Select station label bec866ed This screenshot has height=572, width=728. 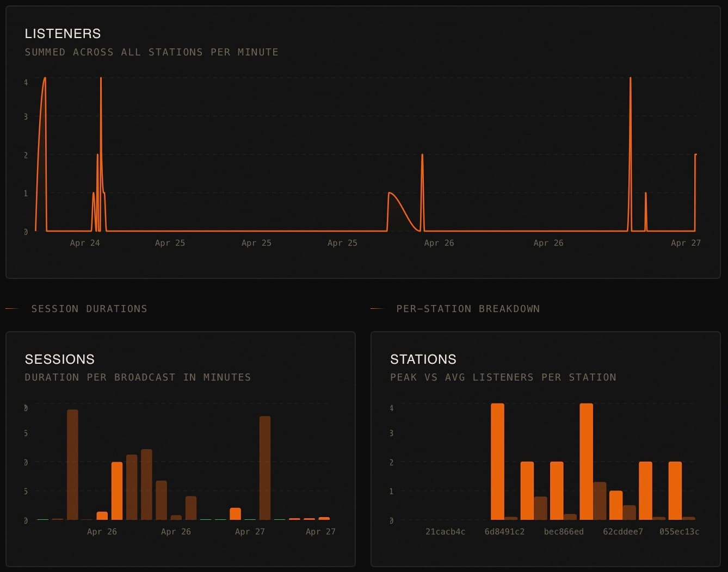564,532
